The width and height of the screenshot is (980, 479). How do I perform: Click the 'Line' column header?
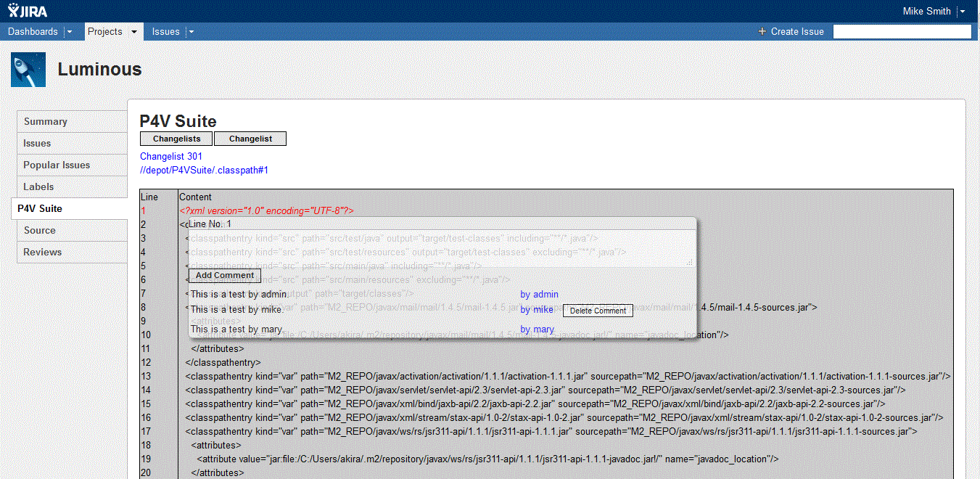tap(149, 197)
